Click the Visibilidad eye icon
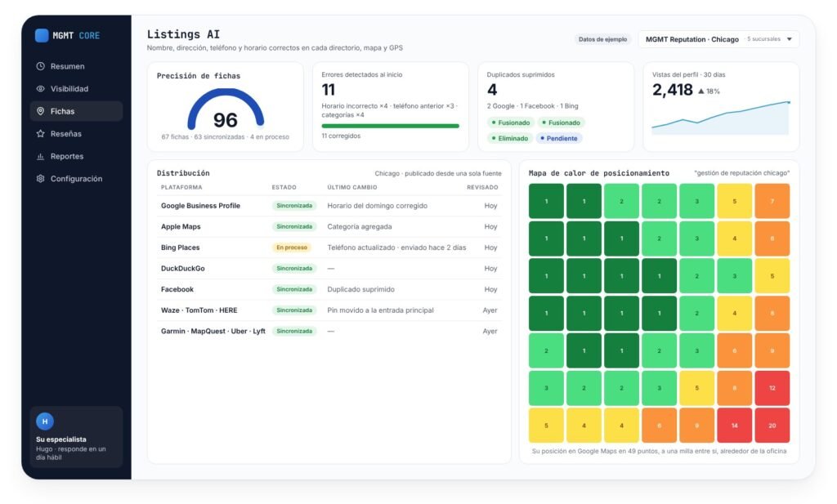The height and width of the screenshot is (504, 837). pos(41,88)
